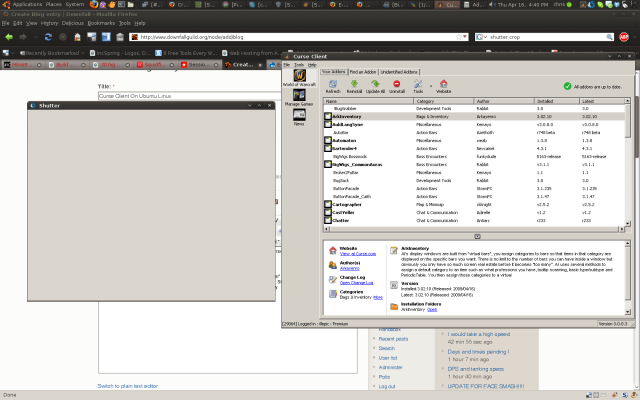This screenshot has width=640, height=400.
Task: Select the Cartographer addon row name
Action: coord(347,204)
